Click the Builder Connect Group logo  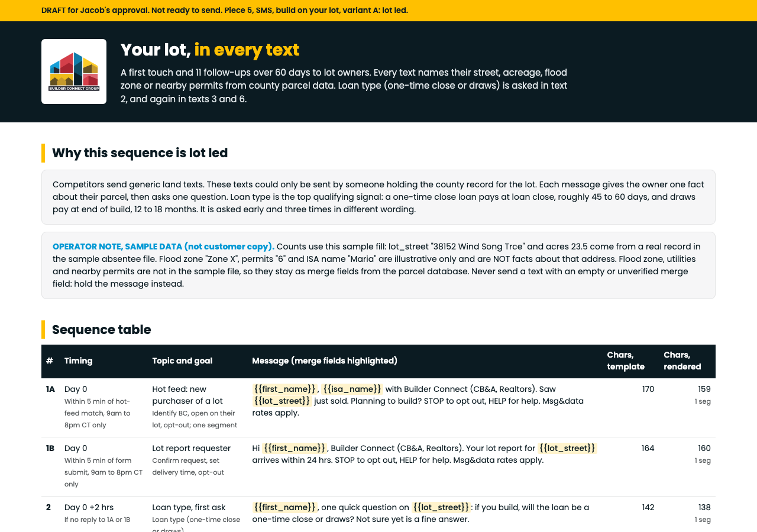click(74, 72)
